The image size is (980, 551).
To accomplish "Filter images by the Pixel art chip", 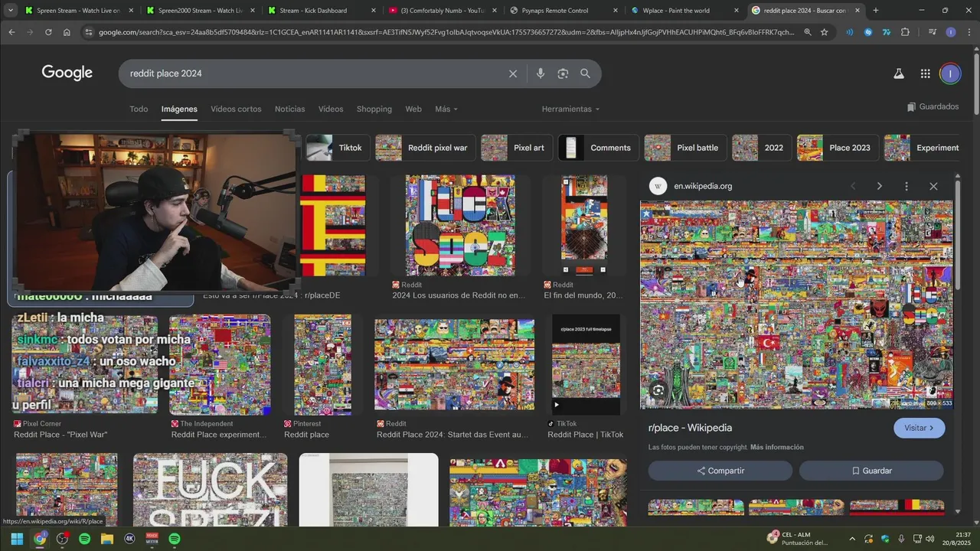I will click(x=517, y=148).
